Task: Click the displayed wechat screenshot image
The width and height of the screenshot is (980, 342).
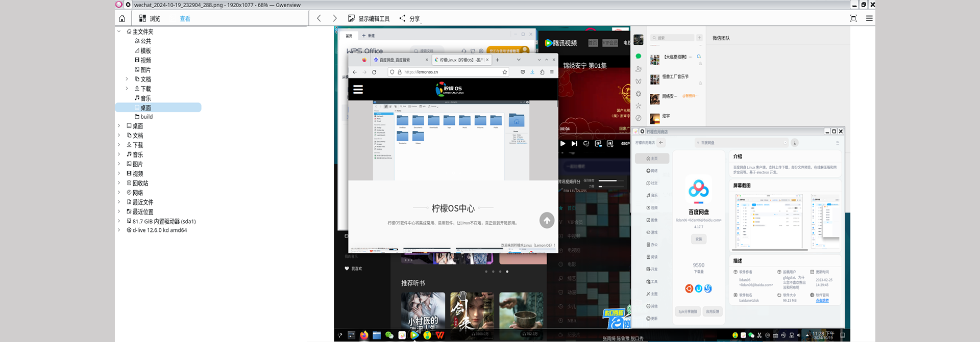Action: click(592, 184)
